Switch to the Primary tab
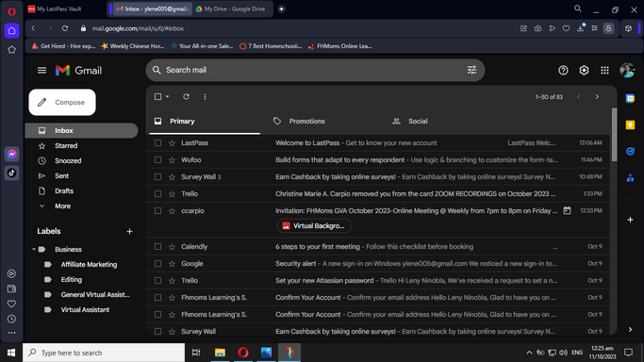Image resolution: width=644 pixels, height=362 pixels. pyautogui.click(x=205, y=122)
